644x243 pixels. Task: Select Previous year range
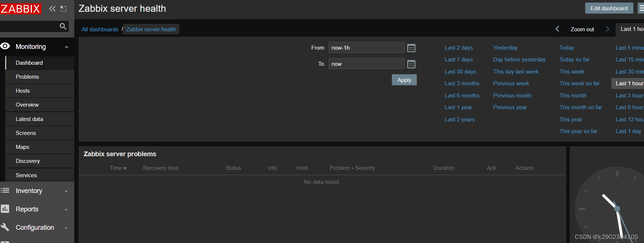[x=510, y=107]
